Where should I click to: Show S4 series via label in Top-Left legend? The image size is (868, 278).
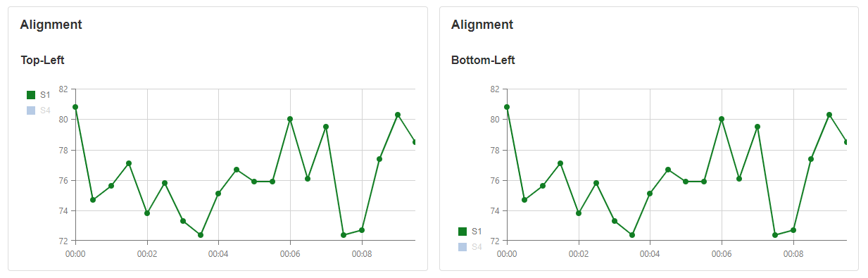pos(45,110)
